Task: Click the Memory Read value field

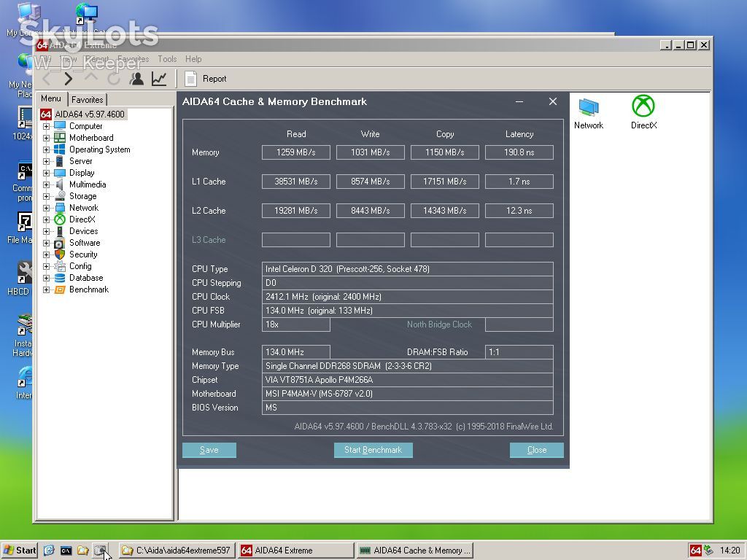Action: tap(296, 152)
